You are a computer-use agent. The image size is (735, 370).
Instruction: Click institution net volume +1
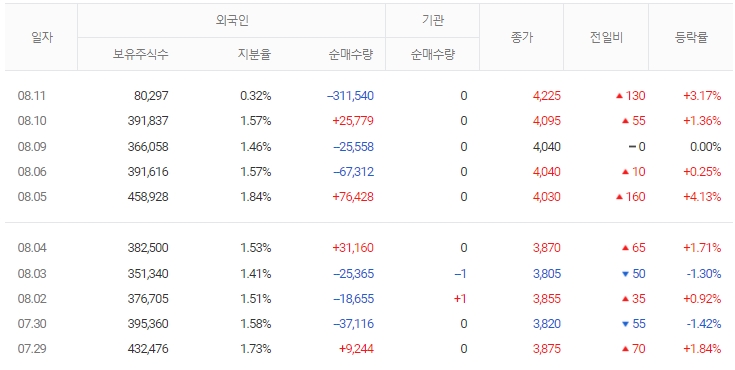click(460, 299)
